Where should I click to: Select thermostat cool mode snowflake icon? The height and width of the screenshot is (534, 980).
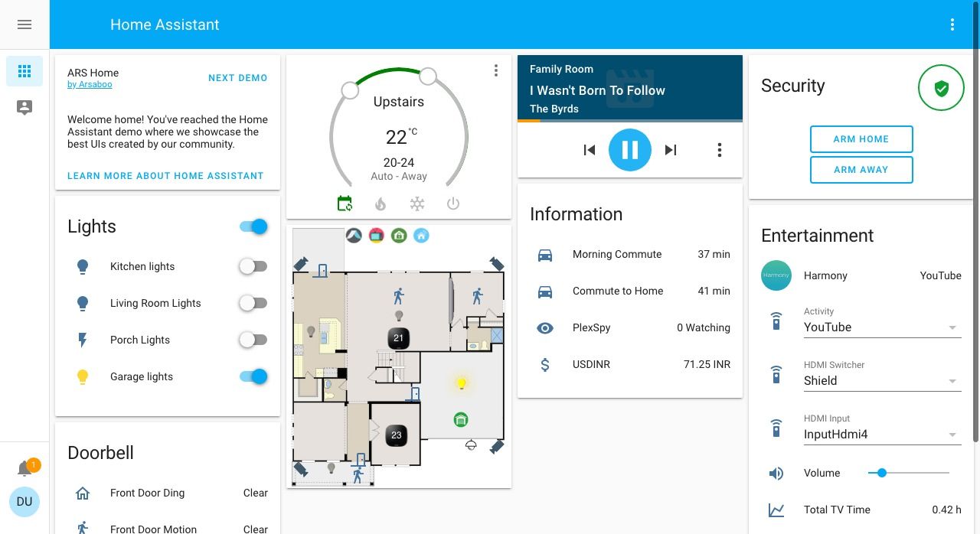417,204
